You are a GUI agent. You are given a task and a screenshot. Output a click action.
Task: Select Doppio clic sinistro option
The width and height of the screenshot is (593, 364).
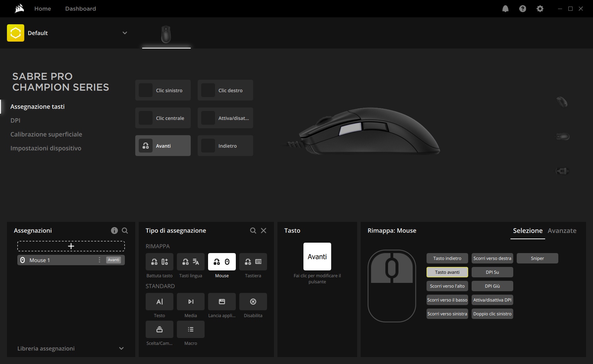click(492, 314)
